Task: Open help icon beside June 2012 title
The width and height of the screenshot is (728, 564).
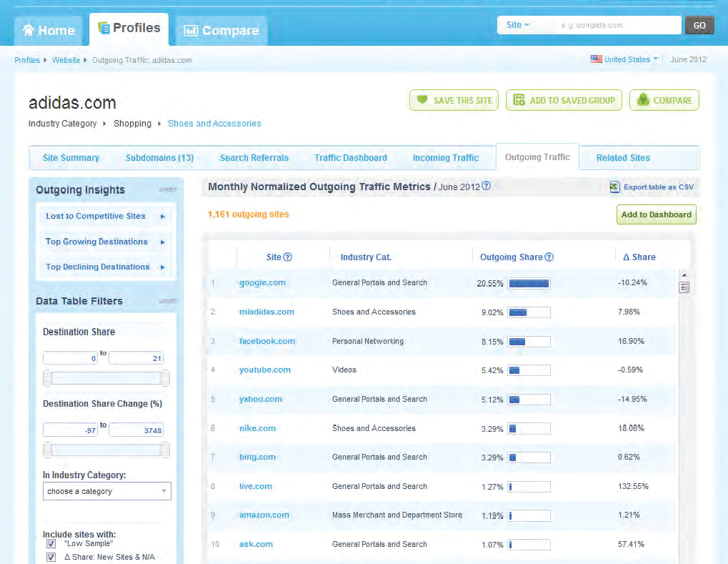Action: click(486, 186)
